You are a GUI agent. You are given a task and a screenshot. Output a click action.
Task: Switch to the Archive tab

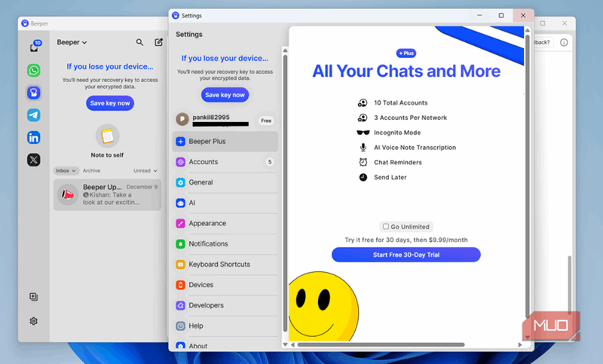coord(91,171)
